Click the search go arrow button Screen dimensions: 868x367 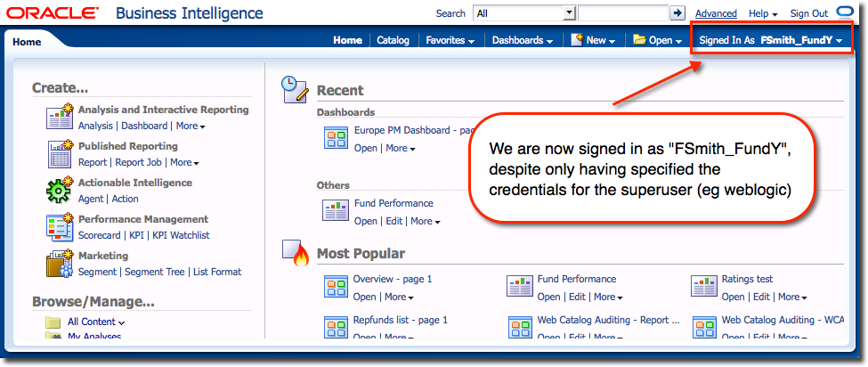coord(677,13)
